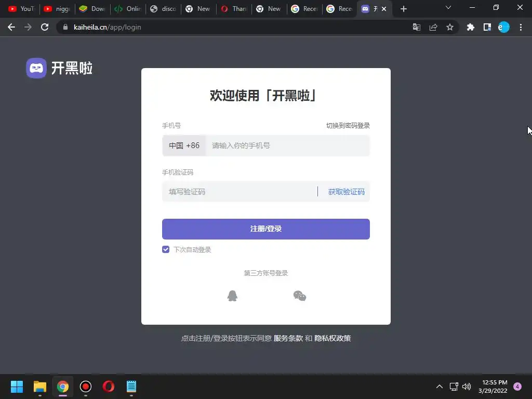
Task: Open the 隐私权政策 link
Action: click(332, 338)
